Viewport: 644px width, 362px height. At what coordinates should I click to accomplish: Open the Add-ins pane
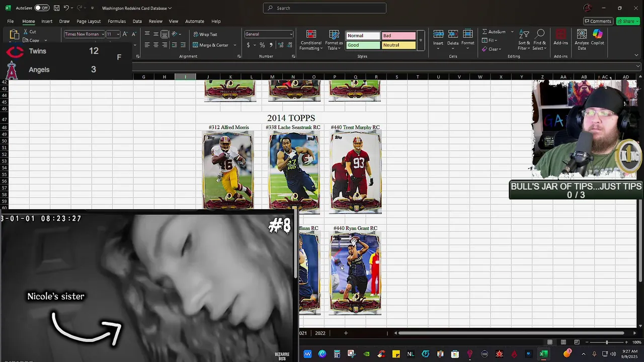560,38
